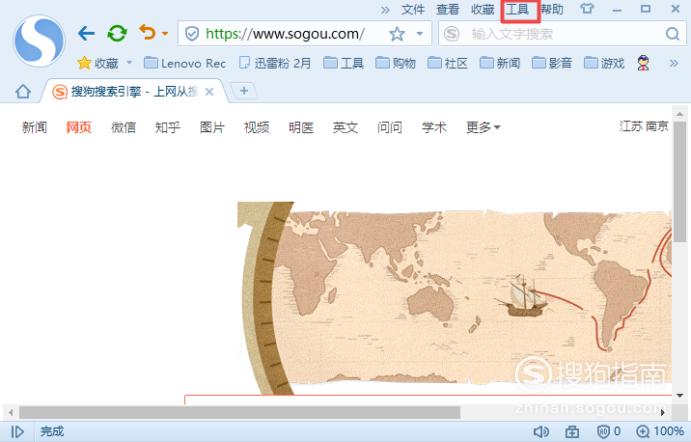
Task: Open the 查看 menu
Action: point(448,9)
